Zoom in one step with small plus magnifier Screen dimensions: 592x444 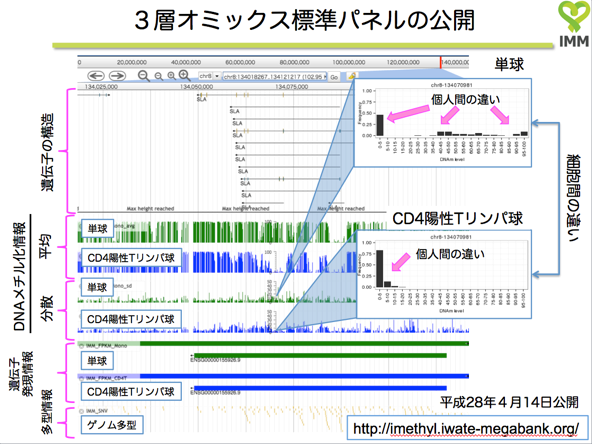172,76
